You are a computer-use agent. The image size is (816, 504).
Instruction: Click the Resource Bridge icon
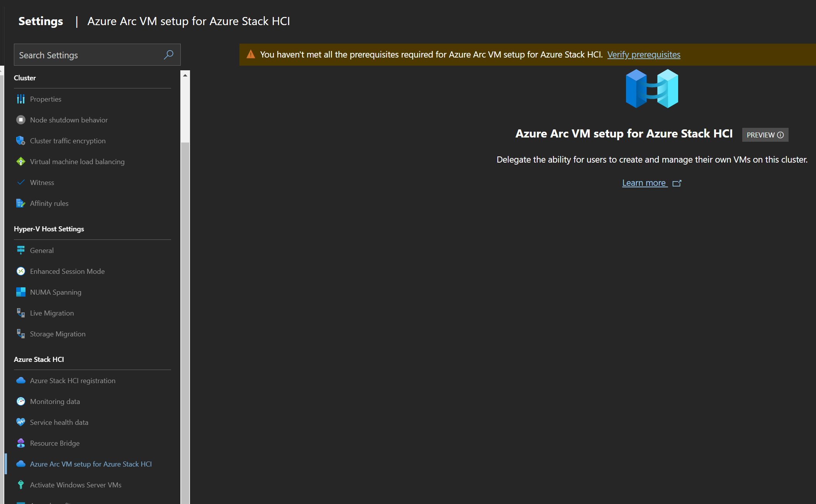(21, 443)
